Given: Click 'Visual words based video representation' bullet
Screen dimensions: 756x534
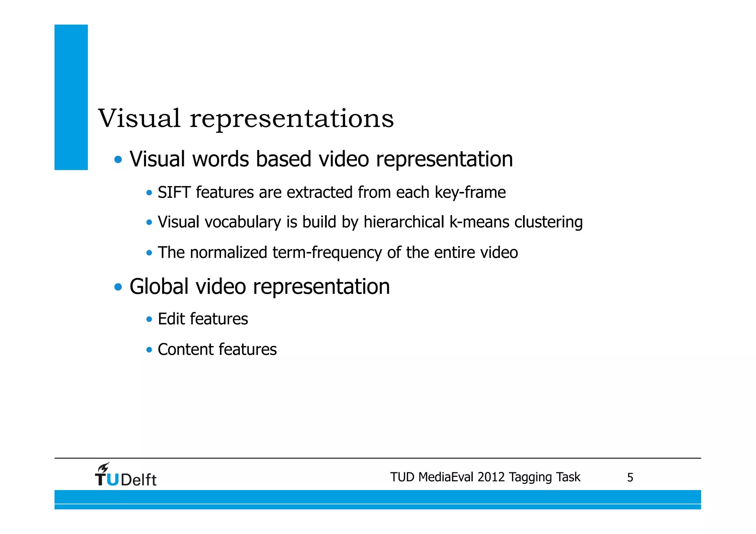Looking at the screenshot, I should pyautogui.click(x=321, y=159).
